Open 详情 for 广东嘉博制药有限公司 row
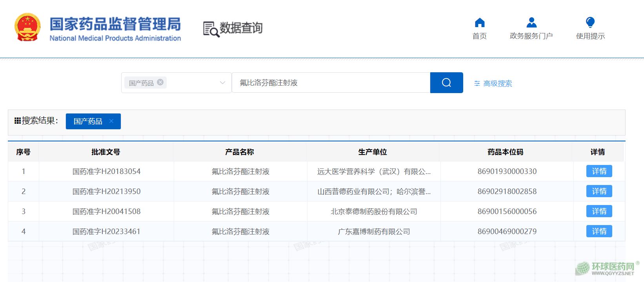This screenshot has height=282, width=644. (599, 231)
